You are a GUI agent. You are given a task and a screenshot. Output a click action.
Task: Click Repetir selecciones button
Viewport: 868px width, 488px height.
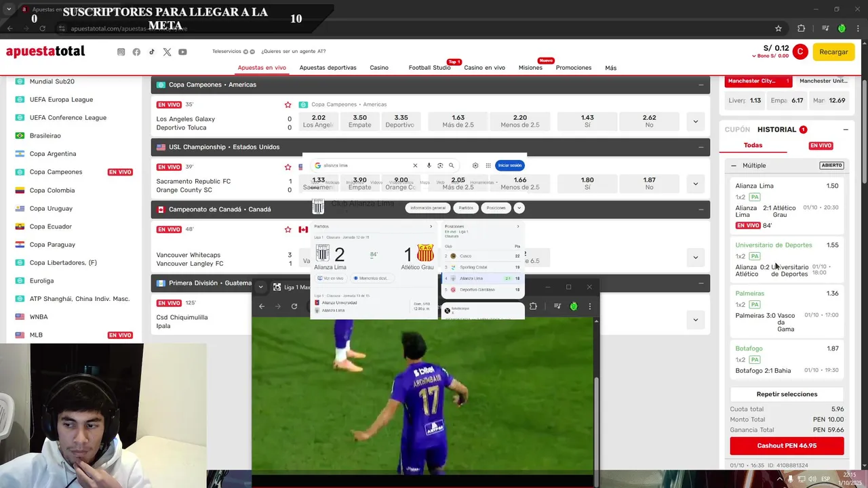tap(787, 394)
